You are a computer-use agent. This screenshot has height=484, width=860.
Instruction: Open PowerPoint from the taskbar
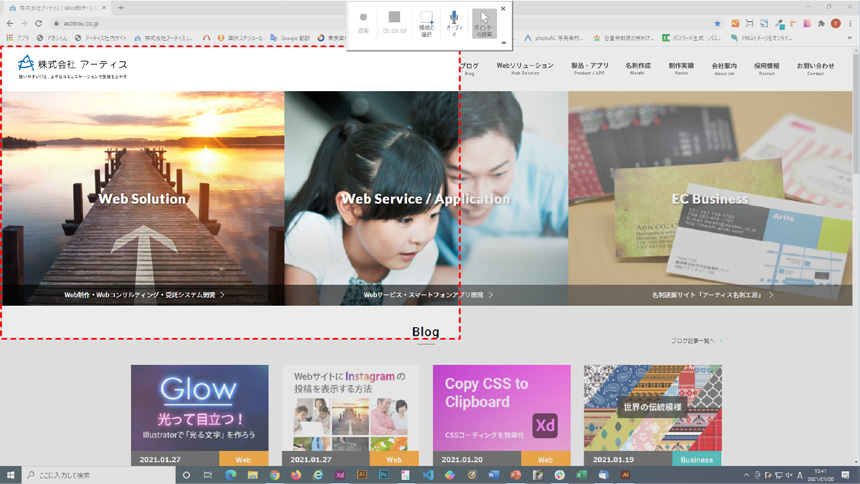click(516, 475)
